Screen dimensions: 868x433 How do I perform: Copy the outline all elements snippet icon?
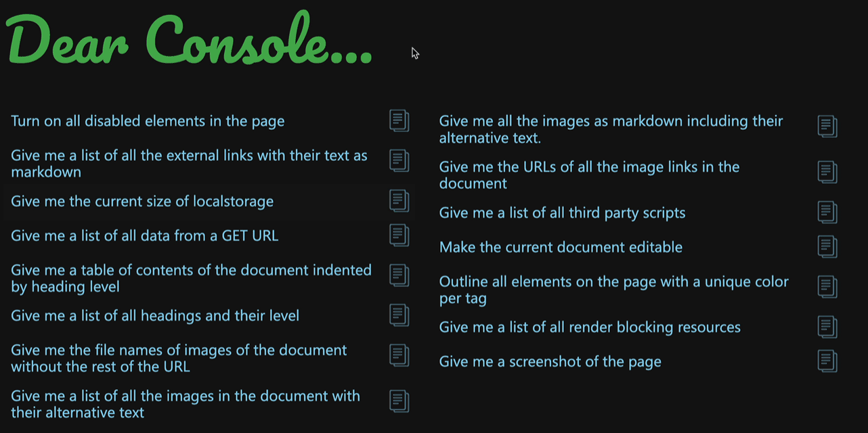tap(827, 287)
